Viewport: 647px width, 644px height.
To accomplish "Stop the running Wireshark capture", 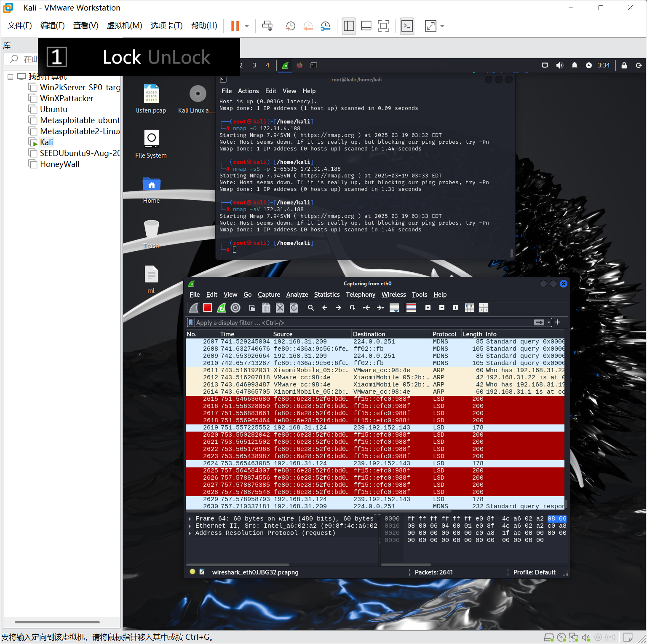I will 208,308.
